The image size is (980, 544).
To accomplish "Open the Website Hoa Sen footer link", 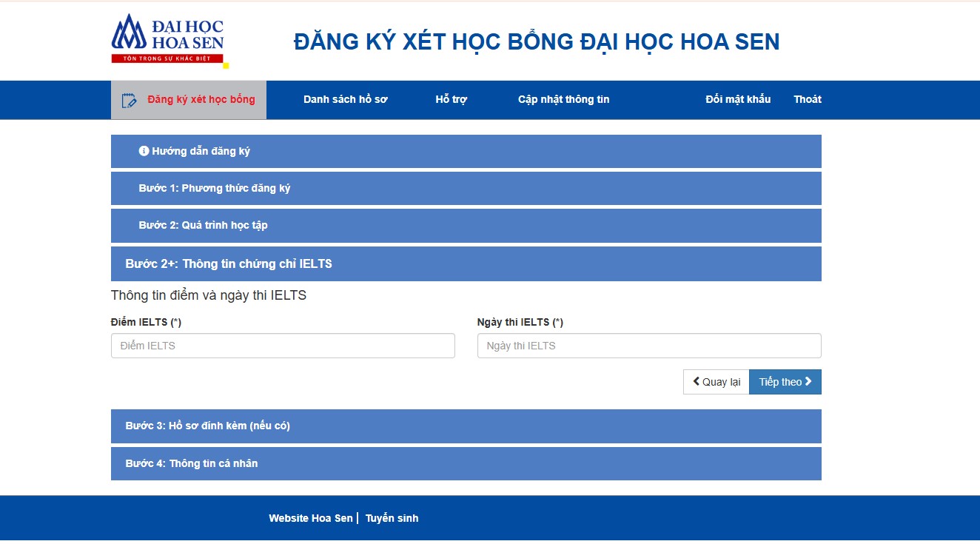I will [x=310, y=517].
